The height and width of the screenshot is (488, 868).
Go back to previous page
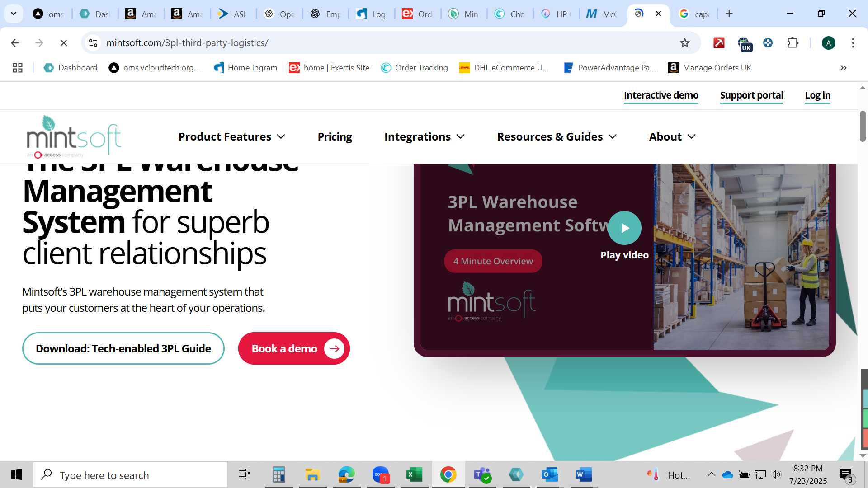(x=15, y=43)
